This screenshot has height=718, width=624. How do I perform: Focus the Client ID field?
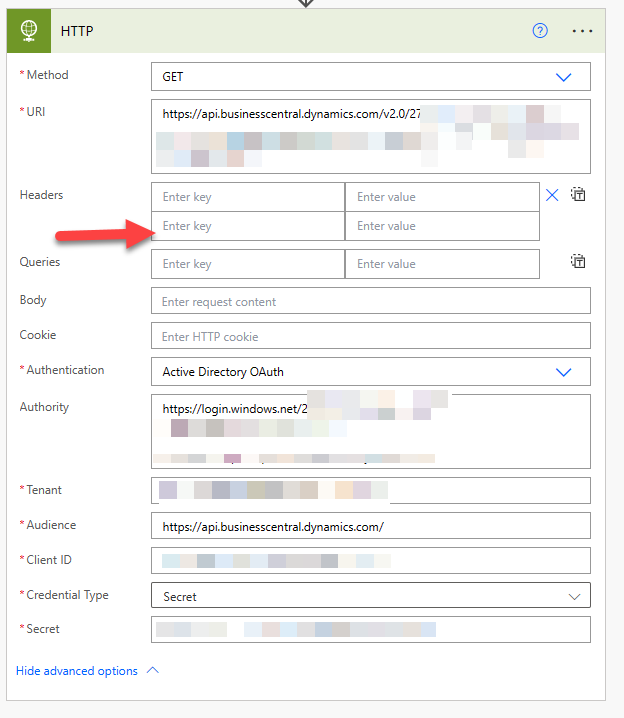point(371,560)
